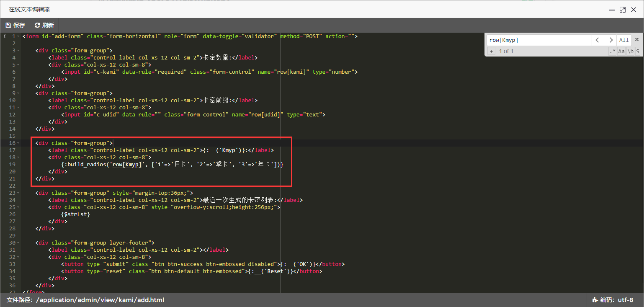The width and height of the screenshot is (644, 307).
Task: Select all matches with All button
Action: coord(624,40)
